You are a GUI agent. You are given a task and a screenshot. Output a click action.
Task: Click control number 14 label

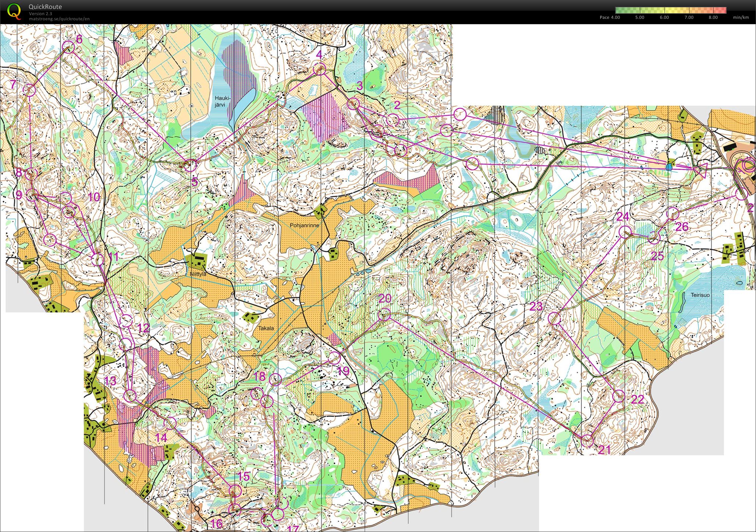pos(161,438)
